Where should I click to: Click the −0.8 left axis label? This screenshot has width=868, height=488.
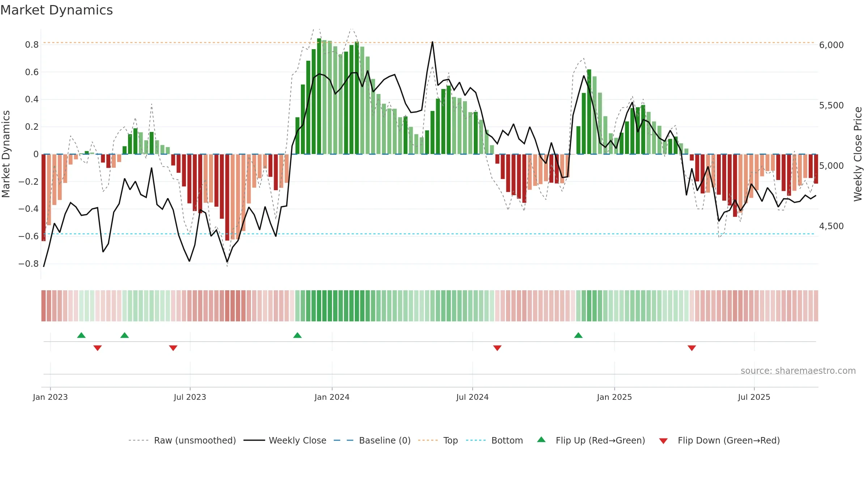(29, 264)
